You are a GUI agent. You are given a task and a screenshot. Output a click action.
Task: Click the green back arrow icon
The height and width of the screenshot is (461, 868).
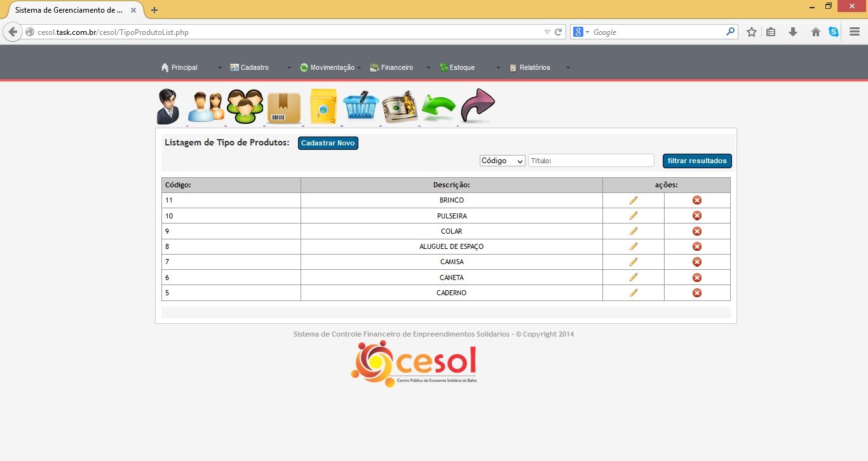[438, 107]
